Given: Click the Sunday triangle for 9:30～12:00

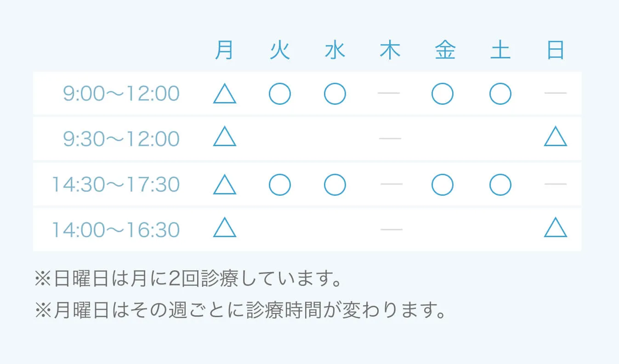Looking at the screenshot, I should tap(555, 137).
